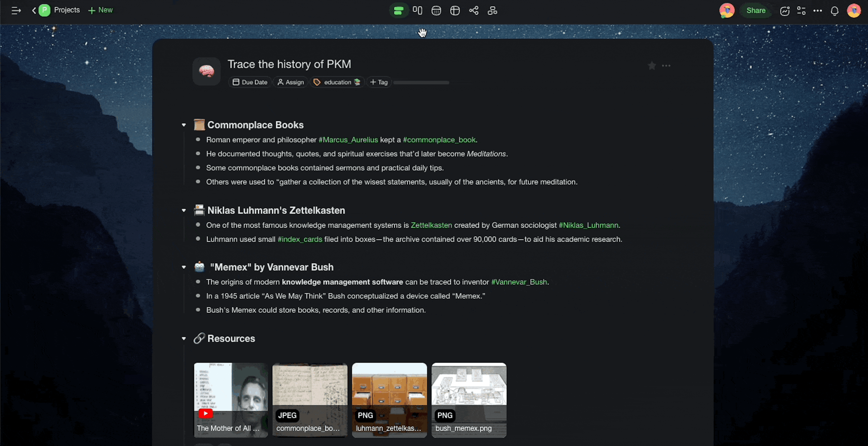Collapse the Niklas Luhmann's Zettelkasten section

click(x=184, y=210)
